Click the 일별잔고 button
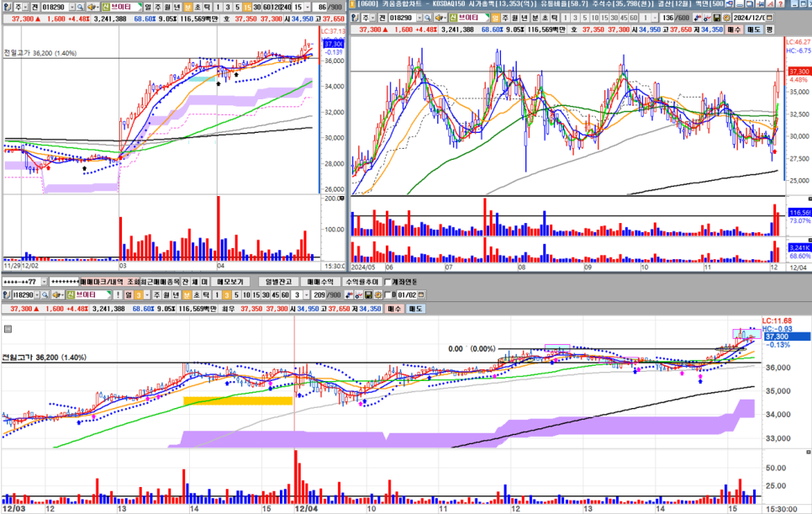Screen dimensions: 812x514 278,282
